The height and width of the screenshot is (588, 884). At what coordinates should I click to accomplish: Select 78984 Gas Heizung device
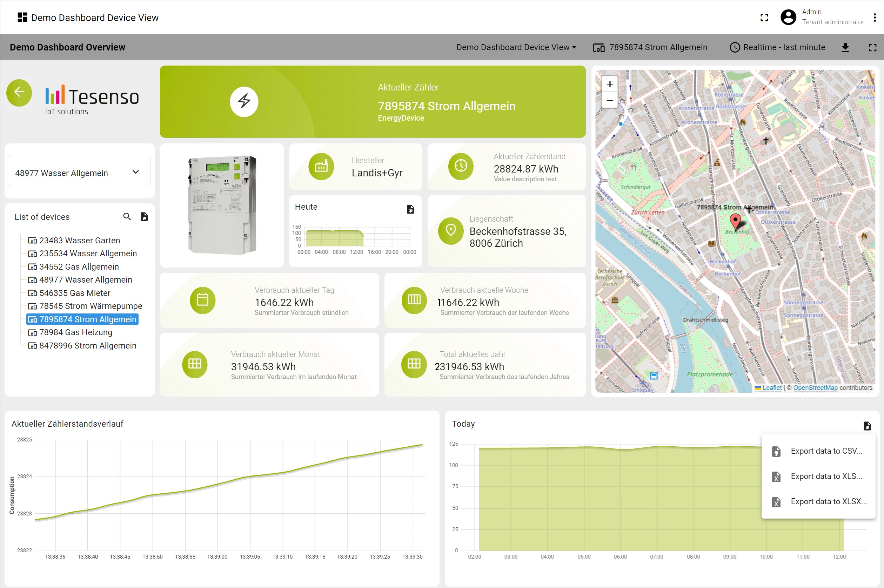tap(75, 333)
